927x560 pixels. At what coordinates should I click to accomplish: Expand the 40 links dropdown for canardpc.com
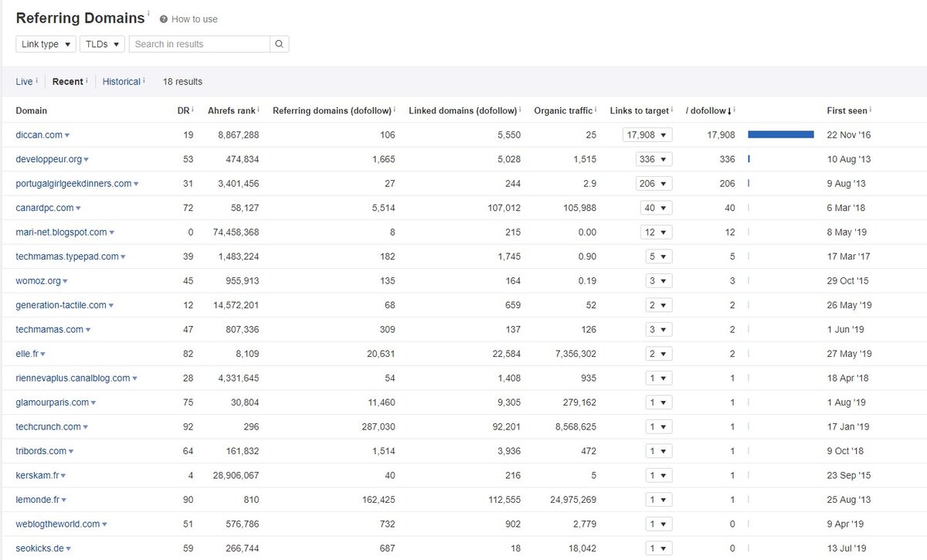coord(657,208)
